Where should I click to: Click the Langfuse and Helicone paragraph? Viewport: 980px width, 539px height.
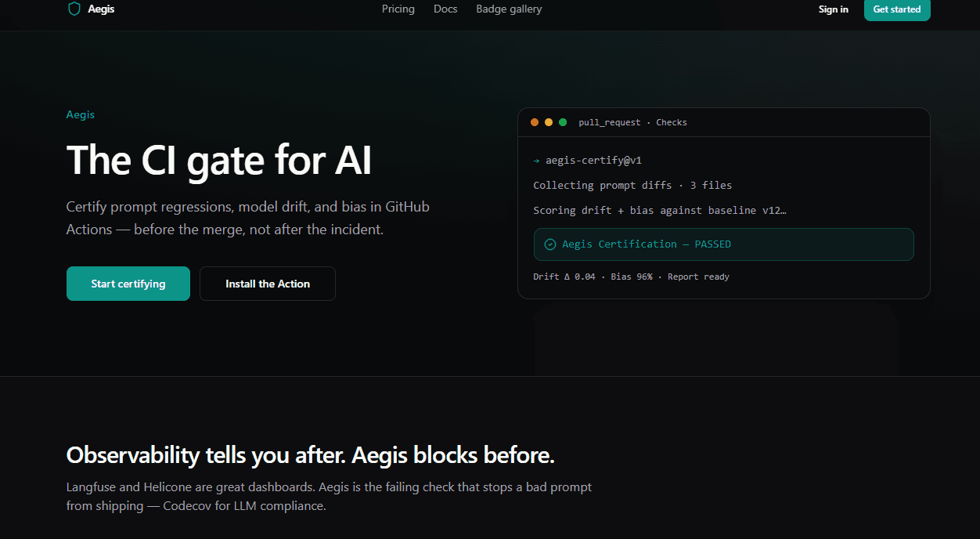pos(330,497)
